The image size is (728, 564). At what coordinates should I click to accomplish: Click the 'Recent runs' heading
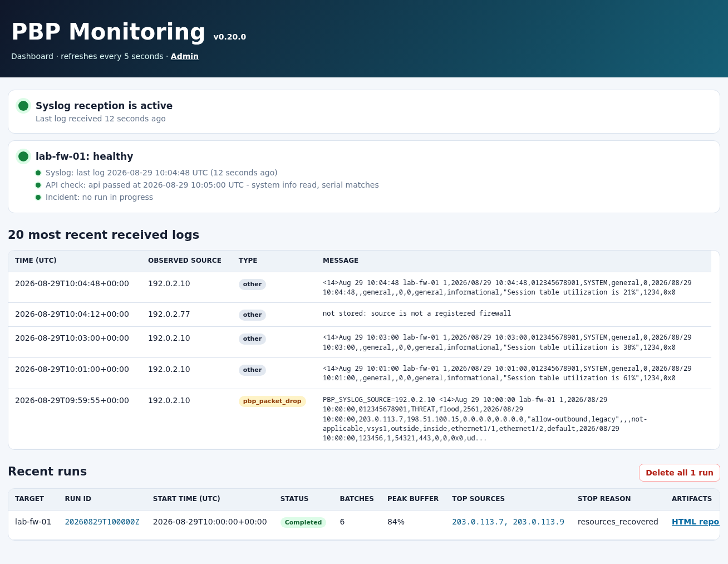point(47,472)
